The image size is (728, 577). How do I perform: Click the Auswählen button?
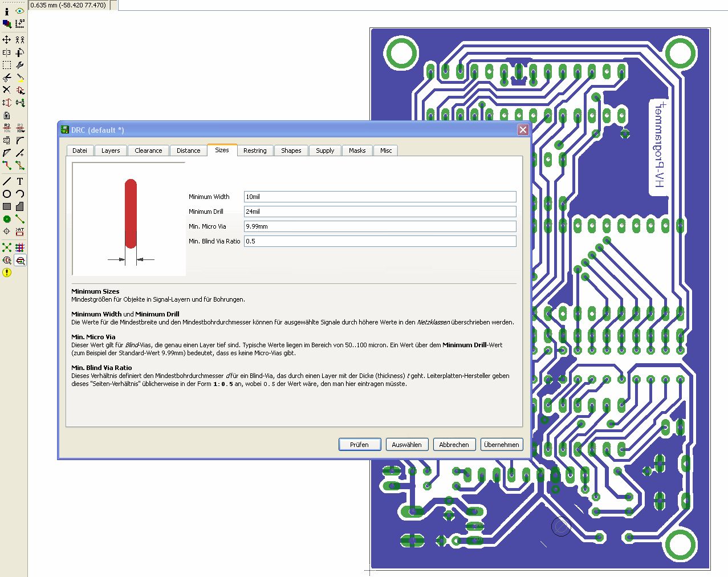(x=406, y=445)
